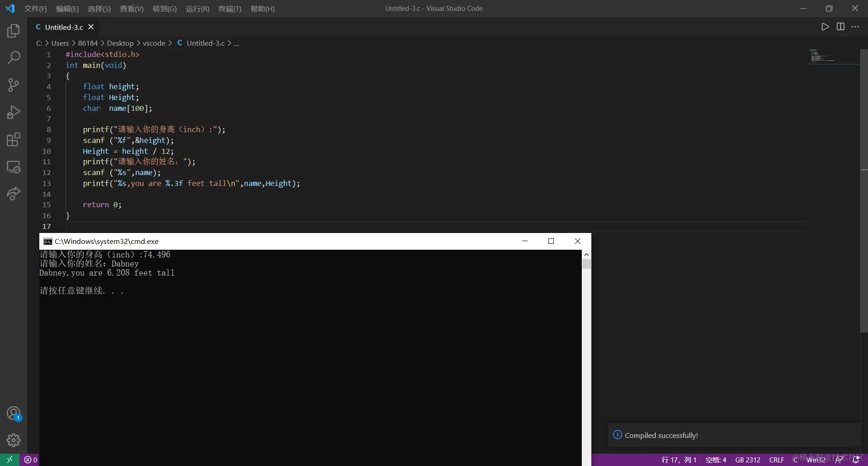The height and width of the screenshot is (466, 868).
Task: Click the editor vertical scrollbar
Action: click(864, 191)
